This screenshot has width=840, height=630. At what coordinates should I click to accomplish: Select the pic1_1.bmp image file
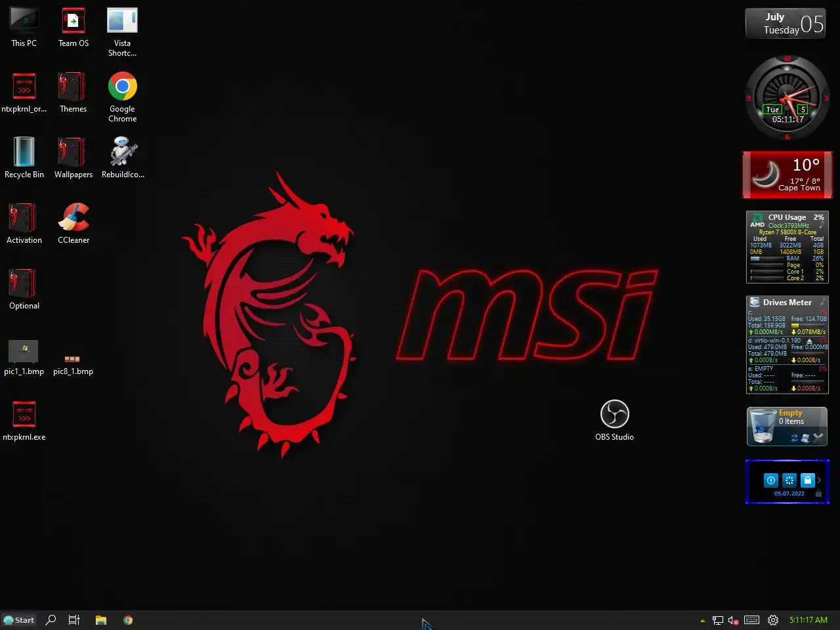(24, 358)
